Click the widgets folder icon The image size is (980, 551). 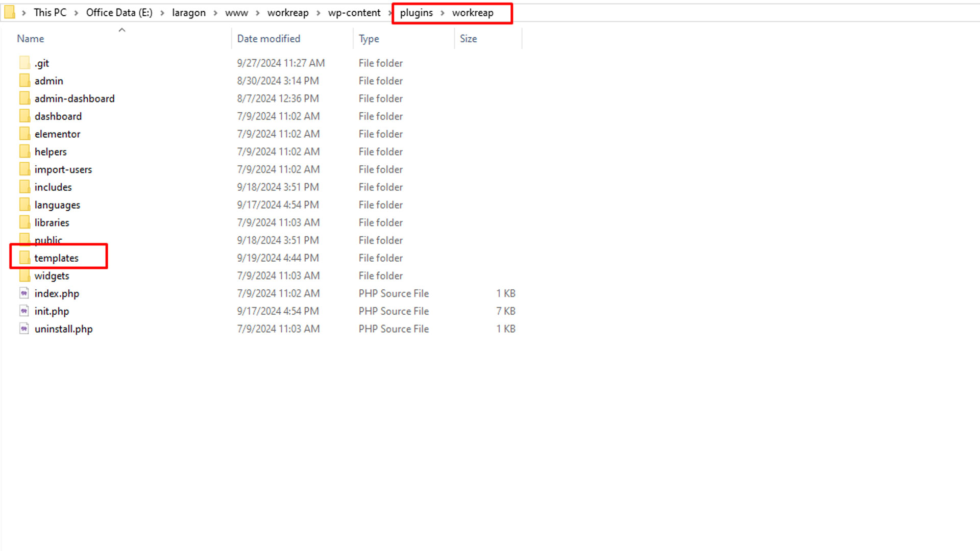24,275
